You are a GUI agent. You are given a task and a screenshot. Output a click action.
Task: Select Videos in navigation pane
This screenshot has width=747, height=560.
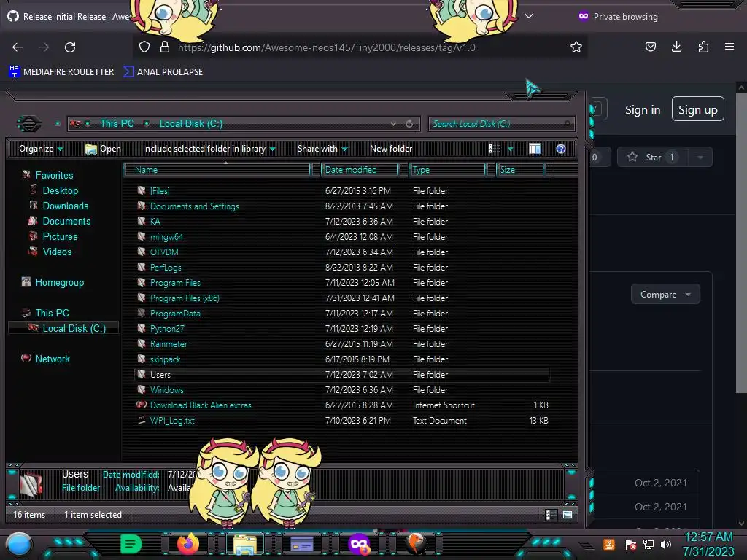57,252
